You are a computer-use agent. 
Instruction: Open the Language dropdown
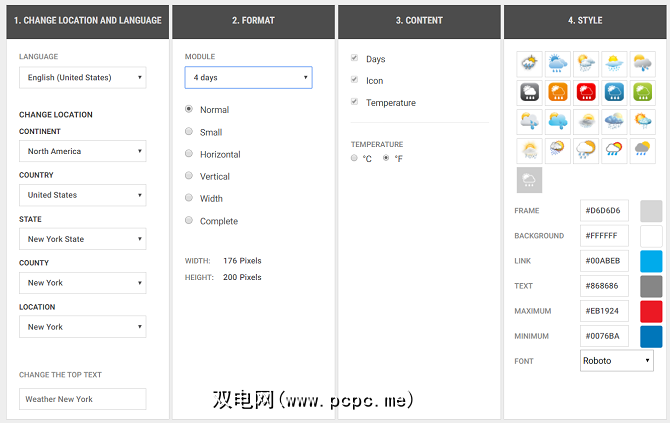[82, 77]
